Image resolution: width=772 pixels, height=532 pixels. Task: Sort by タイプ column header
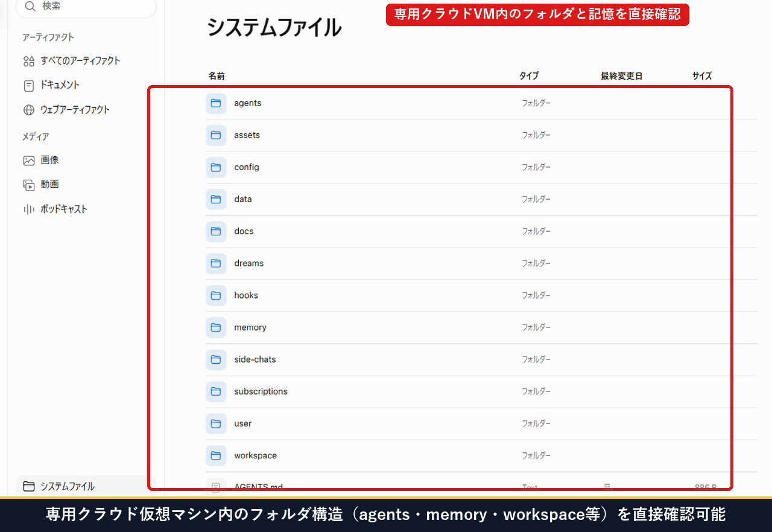click(529, 76)
